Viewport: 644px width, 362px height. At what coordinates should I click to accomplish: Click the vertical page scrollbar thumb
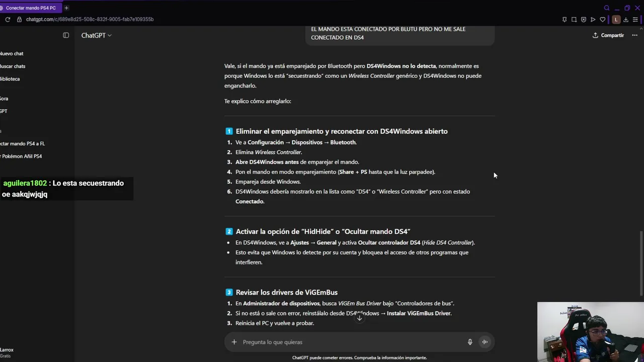click(x=641, y=263)
